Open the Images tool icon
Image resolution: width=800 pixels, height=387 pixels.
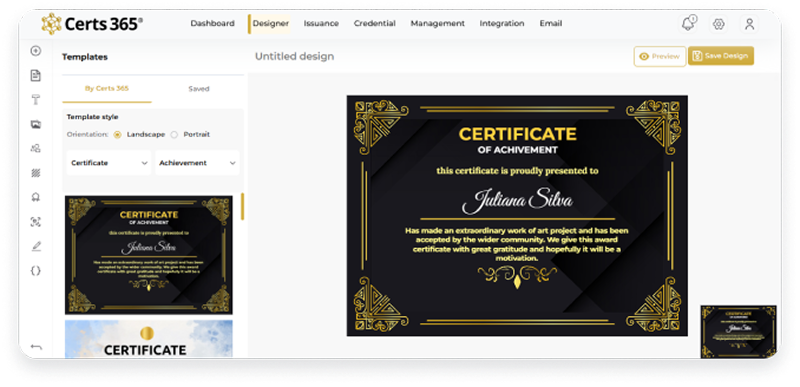tap(36, 124)
